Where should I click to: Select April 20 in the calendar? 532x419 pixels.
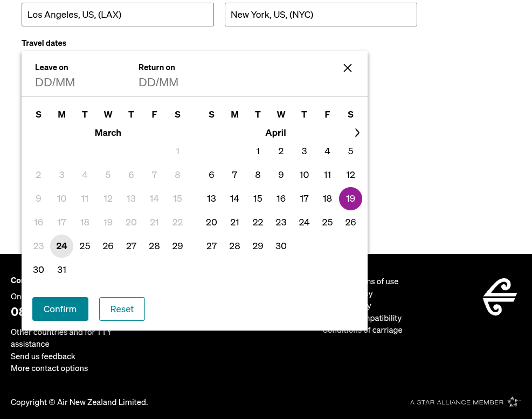(211, 222)
